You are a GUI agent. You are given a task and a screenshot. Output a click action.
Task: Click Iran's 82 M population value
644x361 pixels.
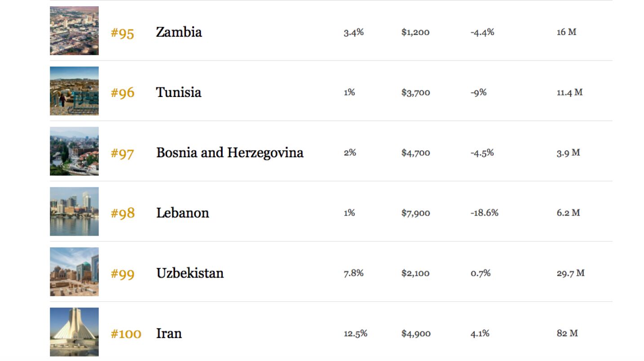567,333
